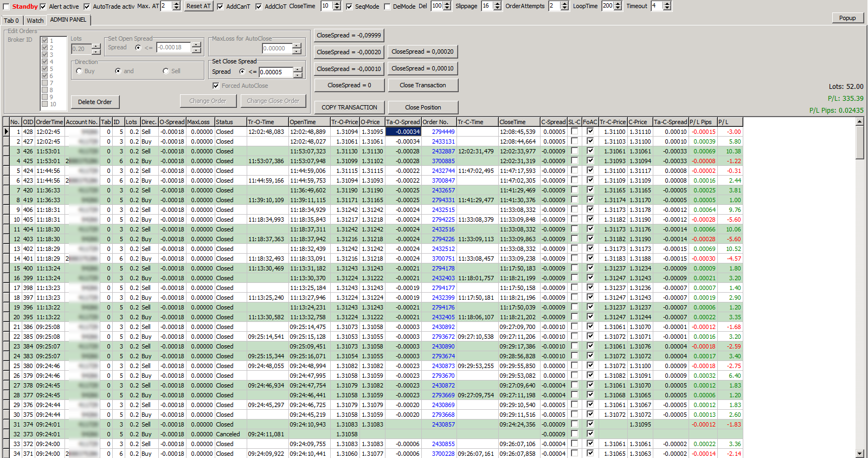Toggle Broker ID 1 checkbox
Image resolution: width=868 pixels, height=458 pixels.
[x=45, y=41]
